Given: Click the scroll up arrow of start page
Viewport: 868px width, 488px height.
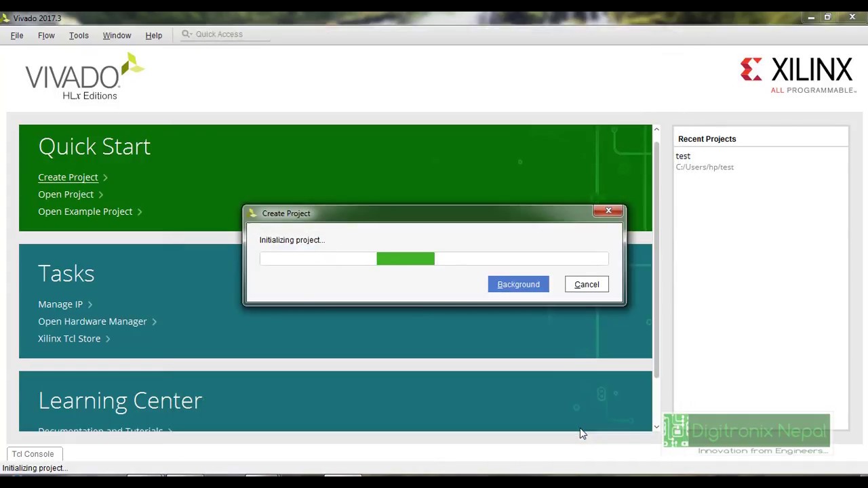Looking at the screenshot, I should pyautogui.click(x=656, y=129).
